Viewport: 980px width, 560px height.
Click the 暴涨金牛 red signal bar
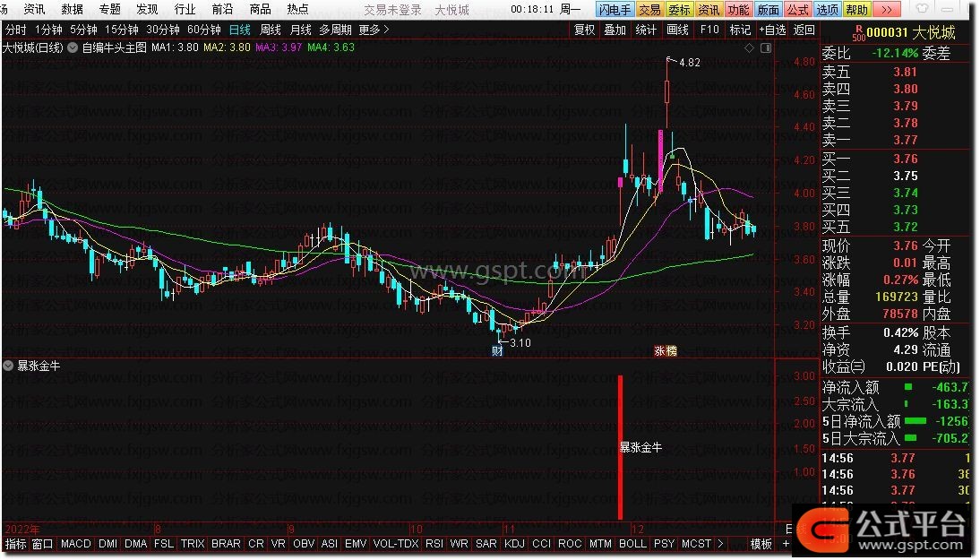(620, 447)
